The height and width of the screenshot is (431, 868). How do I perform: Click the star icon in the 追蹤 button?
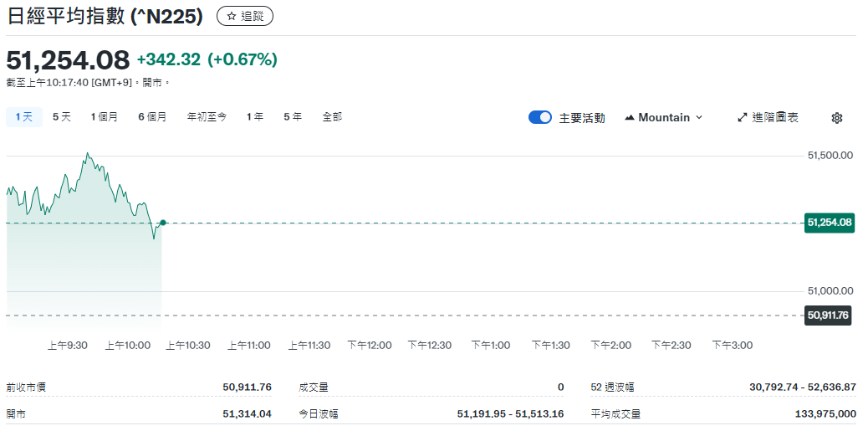(x=232, y=16)
